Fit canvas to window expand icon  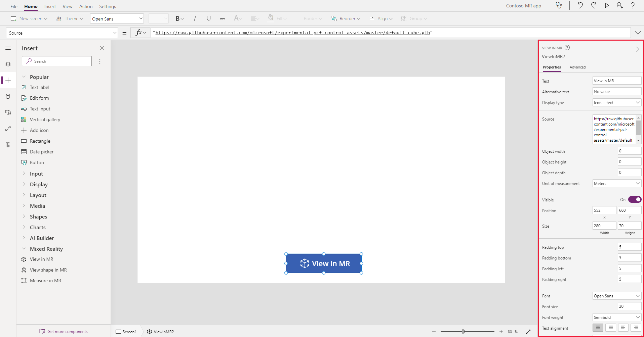[x=528, y=332]
